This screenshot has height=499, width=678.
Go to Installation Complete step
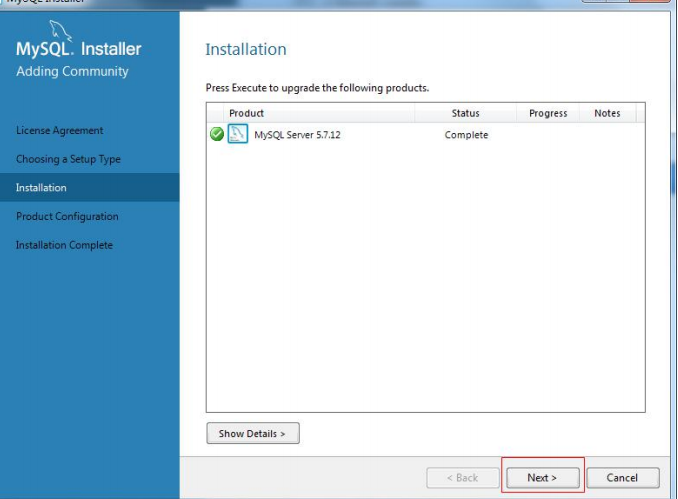point(64,245)
